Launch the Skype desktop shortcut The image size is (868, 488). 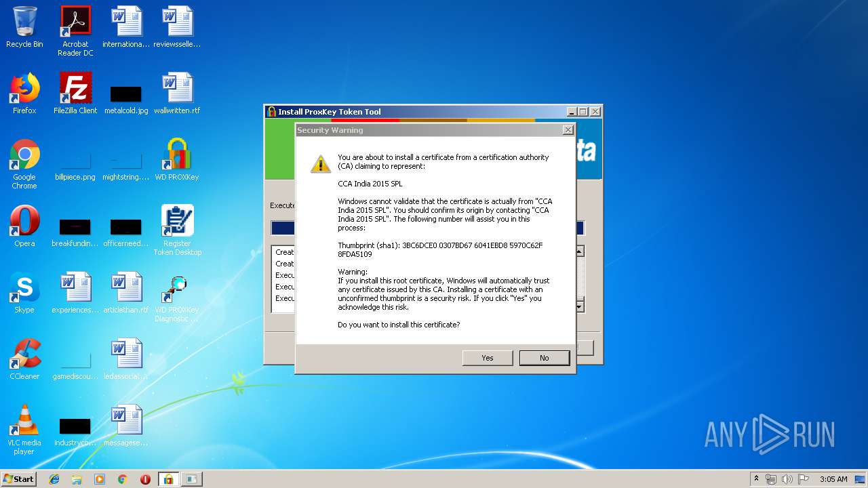(24, 293)
